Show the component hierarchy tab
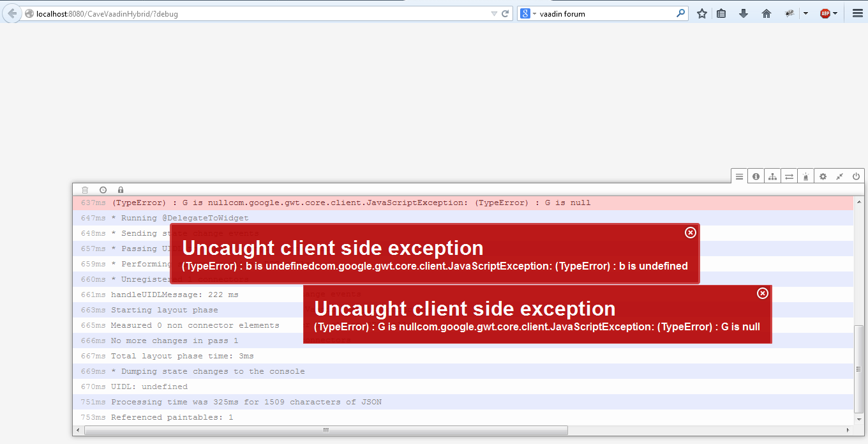 [772, 176]
